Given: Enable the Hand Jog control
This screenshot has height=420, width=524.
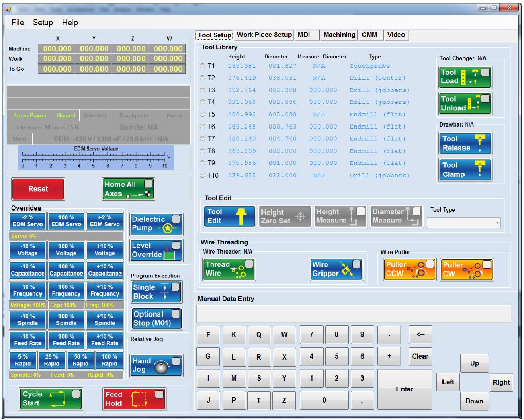Looking at the screenshot, I should tap(156, 366).
